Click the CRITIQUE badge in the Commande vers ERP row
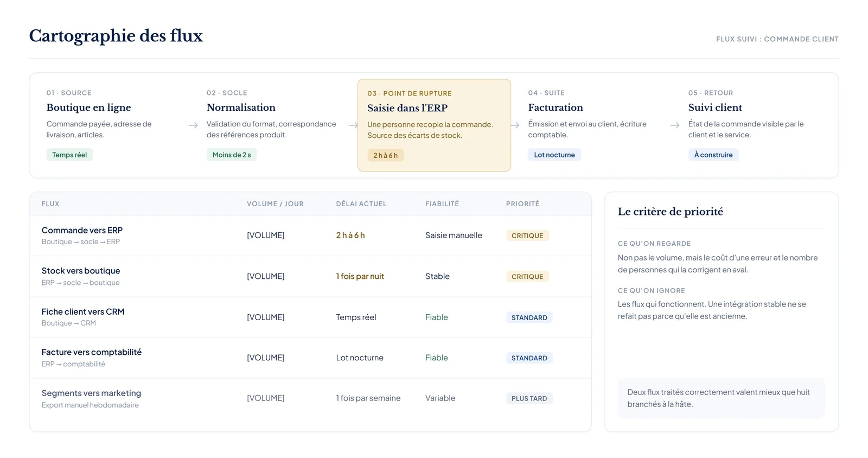The height and width of the screenshot is (458, 868). [527, 236]
